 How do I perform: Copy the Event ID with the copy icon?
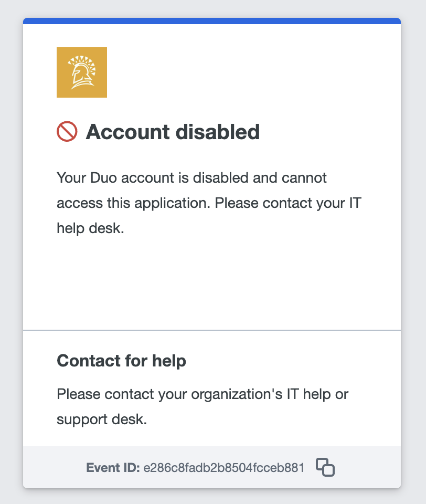[x=325, y=467]
